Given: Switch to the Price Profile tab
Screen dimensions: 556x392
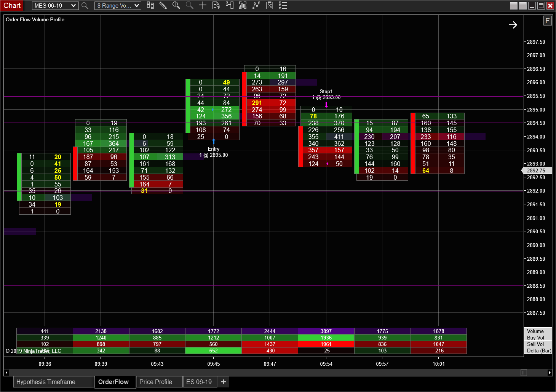Looking at the screenshot, I should (159, 382).
